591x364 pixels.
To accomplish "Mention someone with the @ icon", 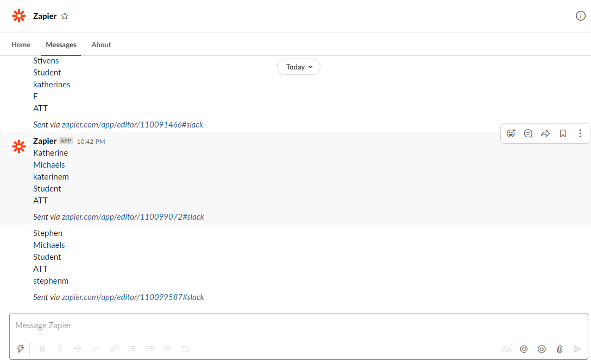I will 524,349.
